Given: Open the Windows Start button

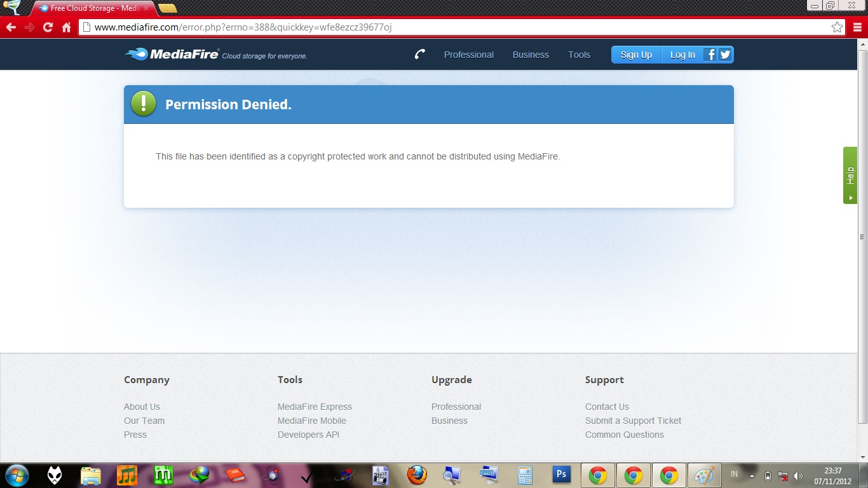Looking at the screenshot, I should [x=17, y=475].
